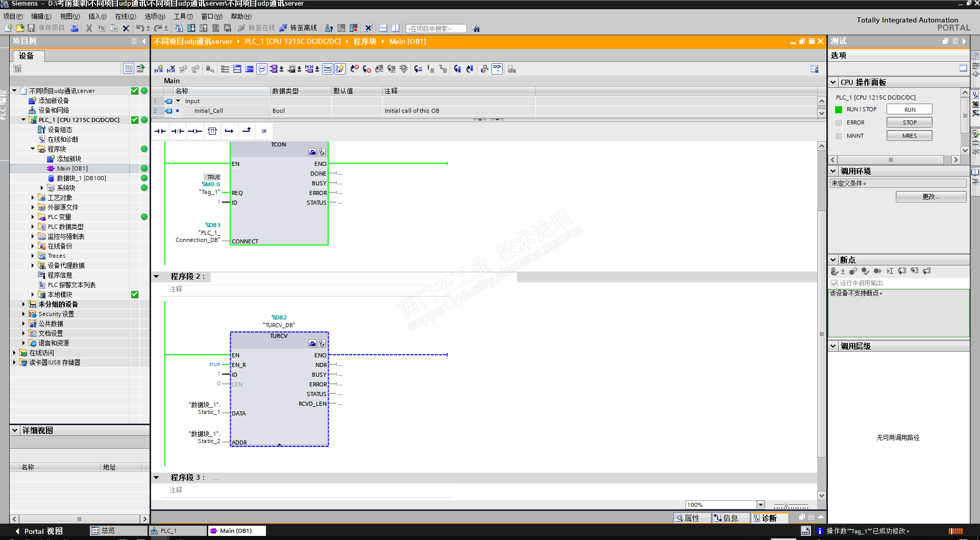Open the 总览 overview button

click(x=118, y=531)
